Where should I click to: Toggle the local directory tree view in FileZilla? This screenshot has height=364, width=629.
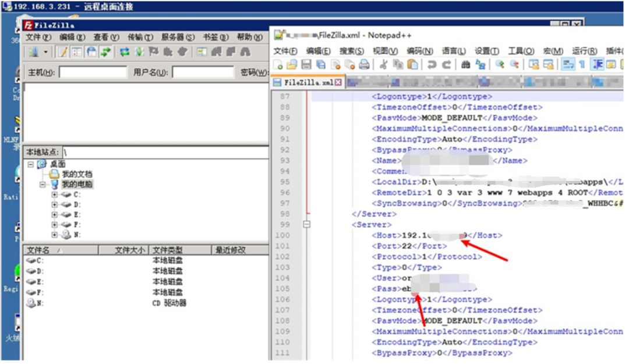pos(77,52)
